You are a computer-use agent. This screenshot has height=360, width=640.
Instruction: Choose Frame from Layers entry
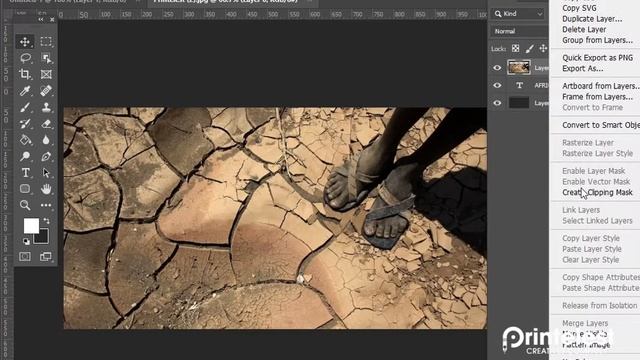597,96
